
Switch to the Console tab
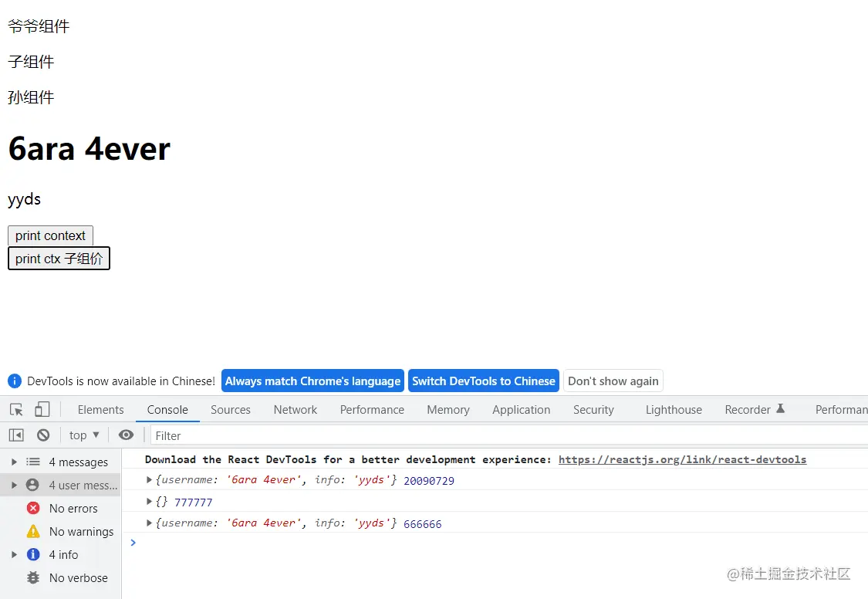167,410
